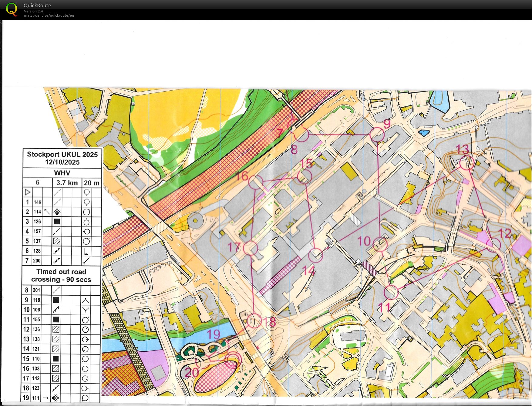Click control circle 18 on the map
532x406 pixels.
254,321
